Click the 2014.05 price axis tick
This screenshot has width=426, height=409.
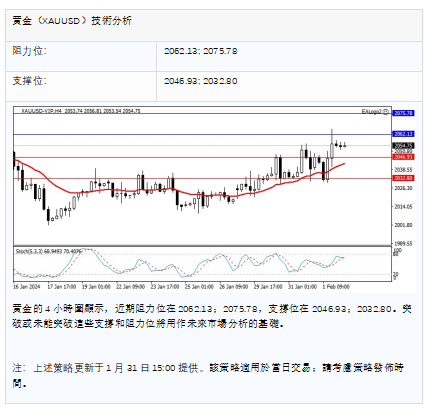click(x=403, y=207)
